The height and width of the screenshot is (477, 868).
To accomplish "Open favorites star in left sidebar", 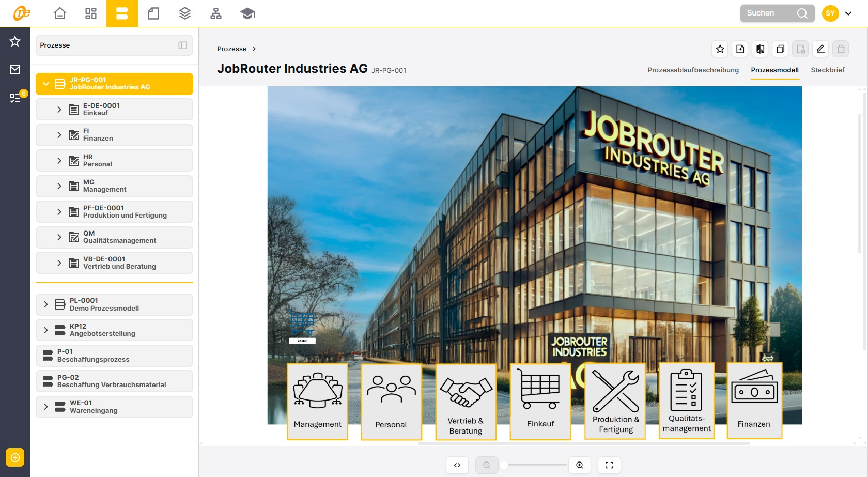I will point(15,41).
